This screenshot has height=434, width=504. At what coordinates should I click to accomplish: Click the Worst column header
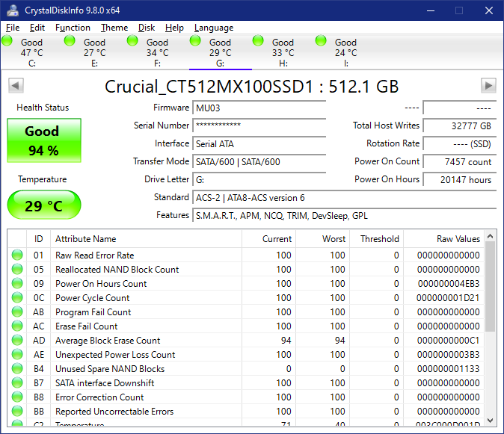point(323,239)
